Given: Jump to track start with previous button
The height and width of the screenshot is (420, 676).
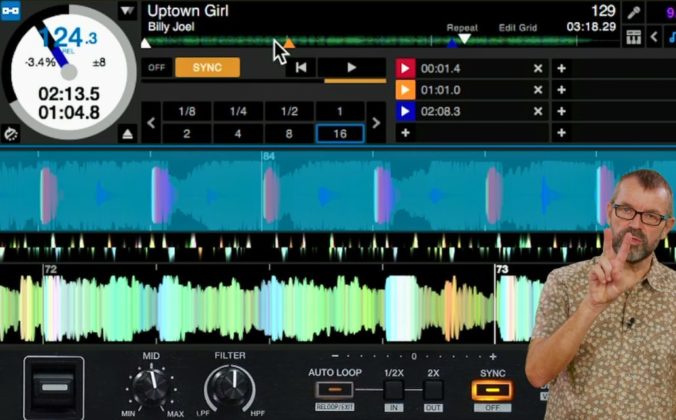Looking at the screenshot, I should point(301,67).
